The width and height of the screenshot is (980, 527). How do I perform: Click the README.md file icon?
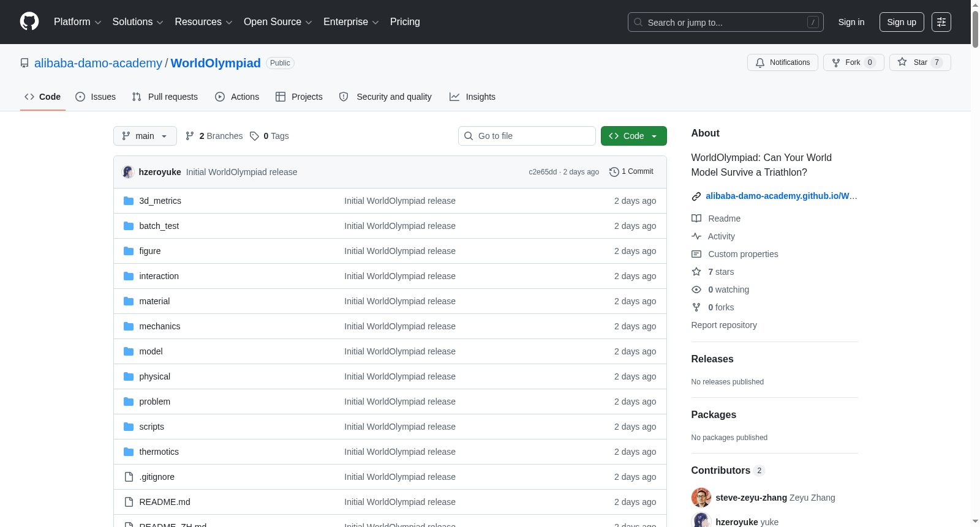(129, 502)
